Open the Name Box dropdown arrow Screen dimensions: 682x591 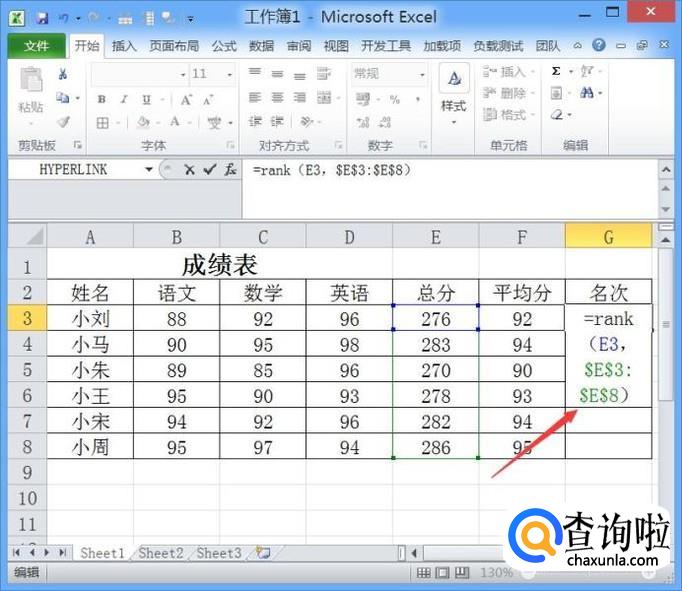tap(149, 169)
